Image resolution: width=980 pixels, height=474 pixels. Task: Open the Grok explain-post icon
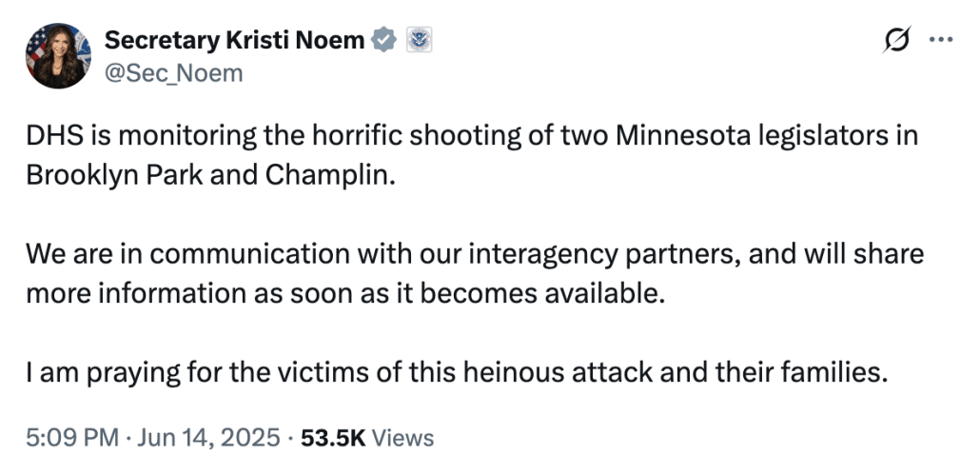pyautogui.click(x=897, y=40)
